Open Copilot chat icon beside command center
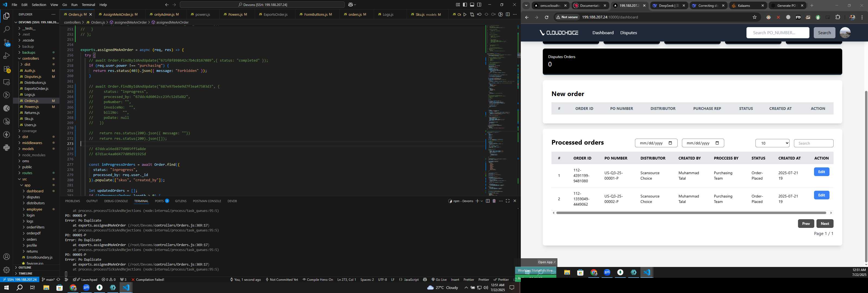868x293 pixels. tap(350, 5)
